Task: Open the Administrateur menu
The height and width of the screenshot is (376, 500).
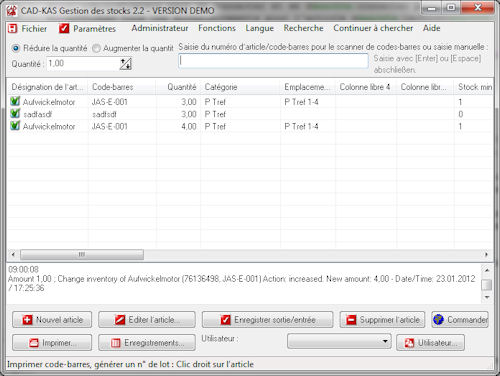Action: [x=160, y=28]
